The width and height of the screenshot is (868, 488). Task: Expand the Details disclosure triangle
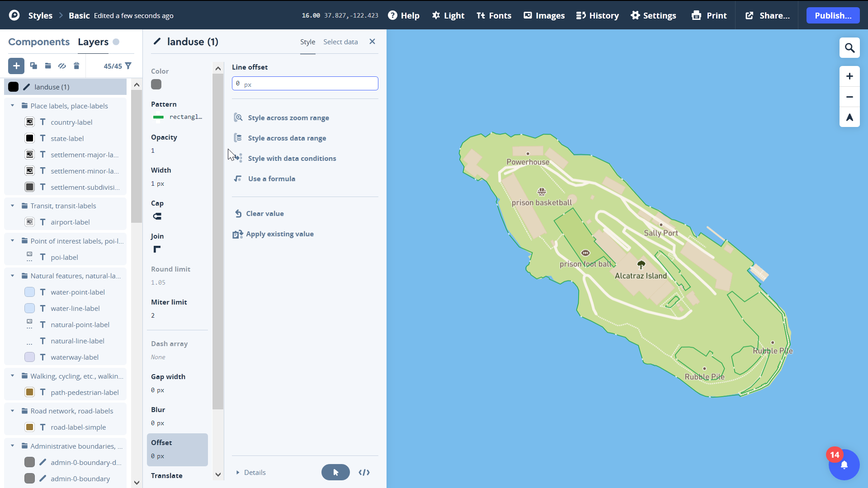[238, 473]
